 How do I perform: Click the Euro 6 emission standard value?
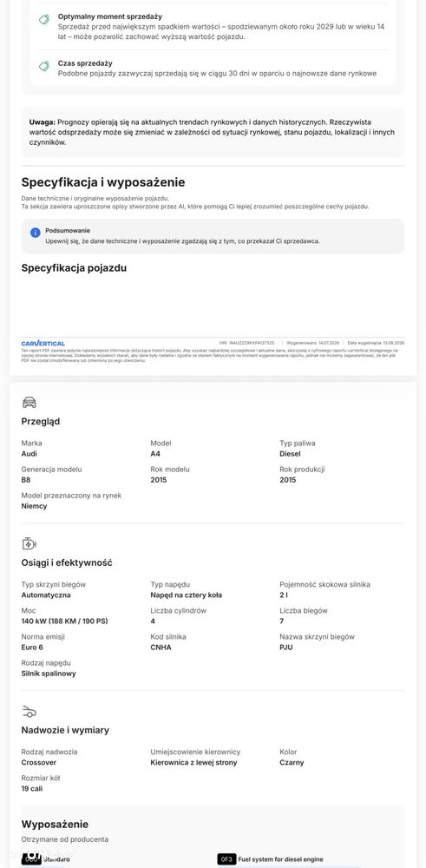31,648
